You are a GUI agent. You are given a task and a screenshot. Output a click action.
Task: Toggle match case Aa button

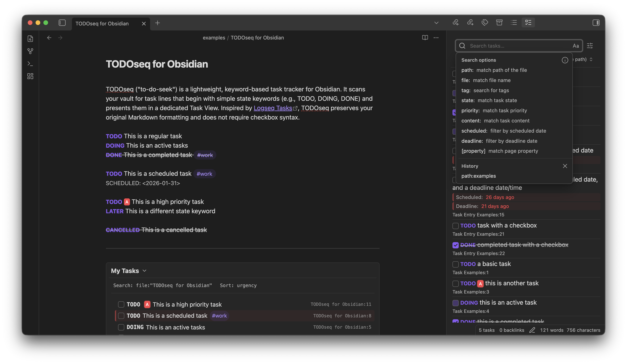click(x=575, y=46)
